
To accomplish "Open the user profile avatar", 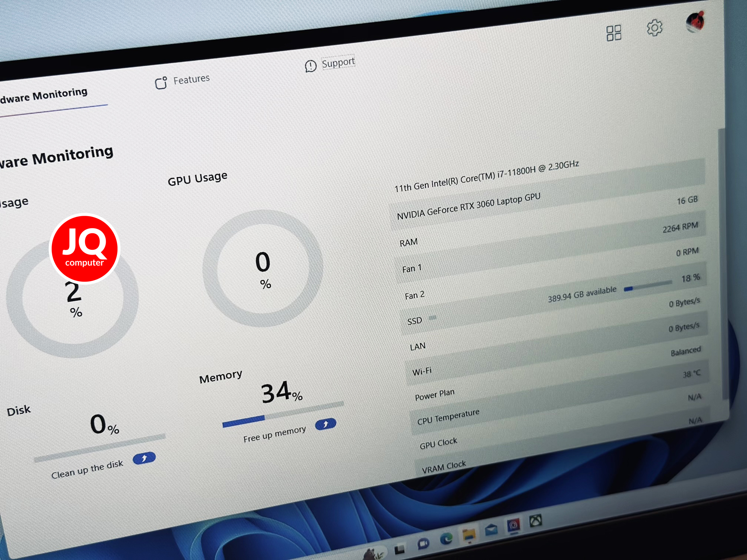I will [695, 22].
